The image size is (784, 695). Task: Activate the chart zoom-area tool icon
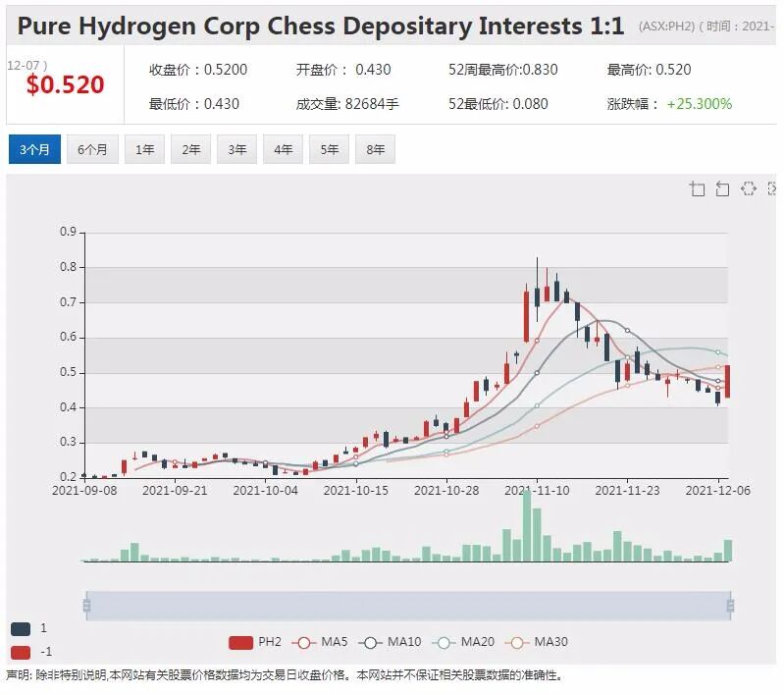click(x=697, y=188)
